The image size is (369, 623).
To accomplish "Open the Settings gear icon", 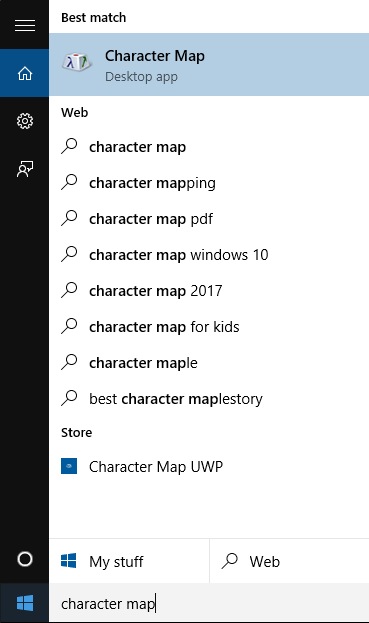I will (25, 121).
